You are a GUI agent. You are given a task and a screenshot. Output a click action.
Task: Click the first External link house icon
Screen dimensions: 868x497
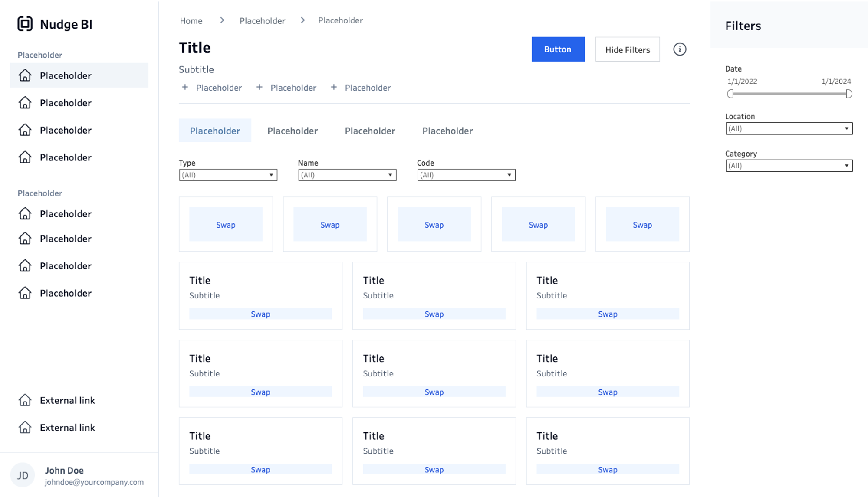click(x=25, y=400)
